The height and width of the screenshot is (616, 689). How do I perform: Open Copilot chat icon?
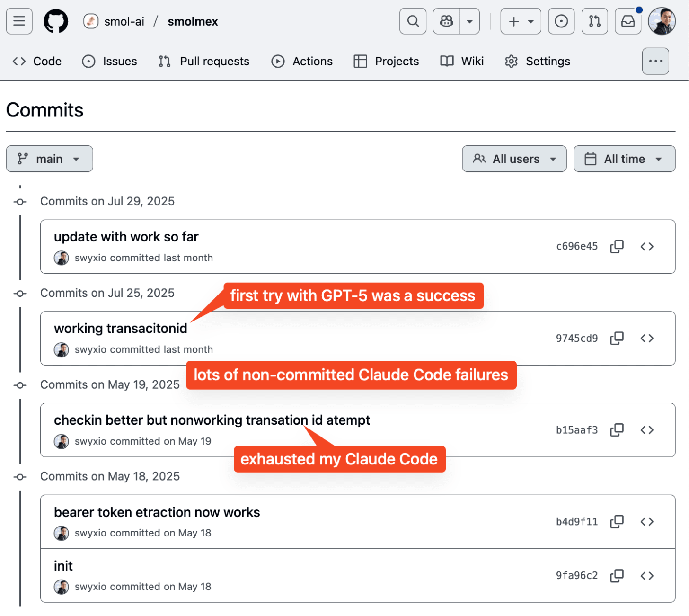pos(446,21)
